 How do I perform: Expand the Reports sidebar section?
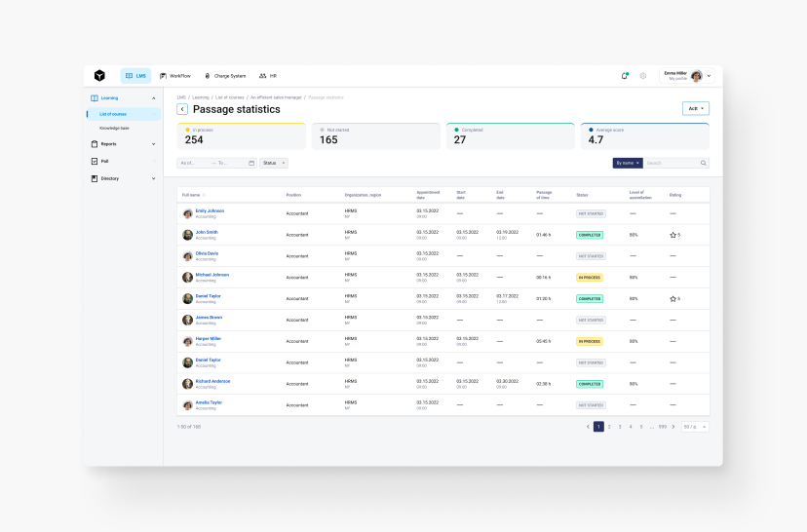click(x=123, y=143)
